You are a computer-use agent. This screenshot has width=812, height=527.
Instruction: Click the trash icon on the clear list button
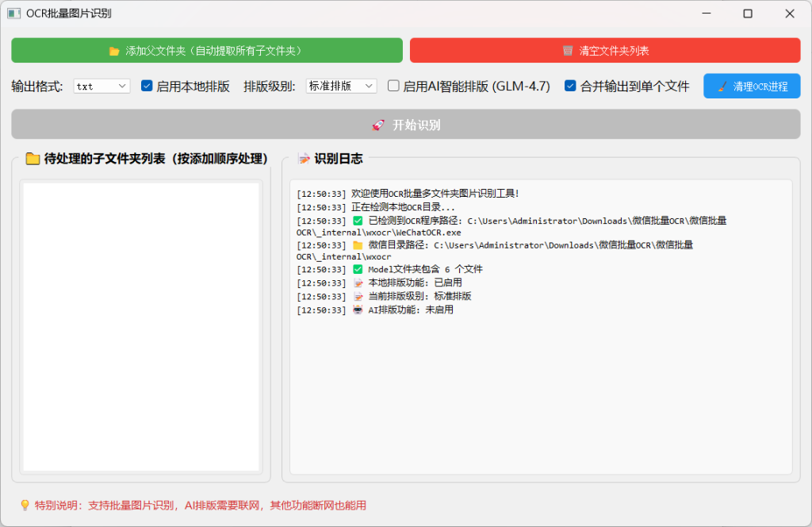coord(568,51)
